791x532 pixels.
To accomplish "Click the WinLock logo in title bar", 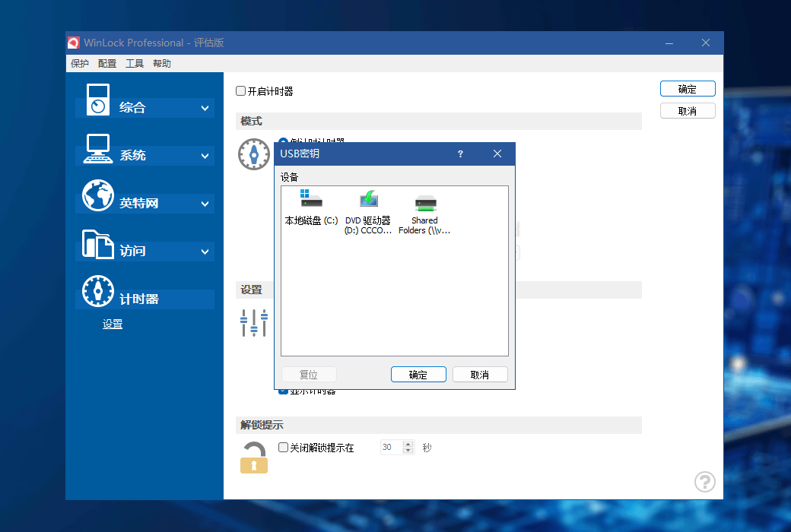I will [74, 43].
